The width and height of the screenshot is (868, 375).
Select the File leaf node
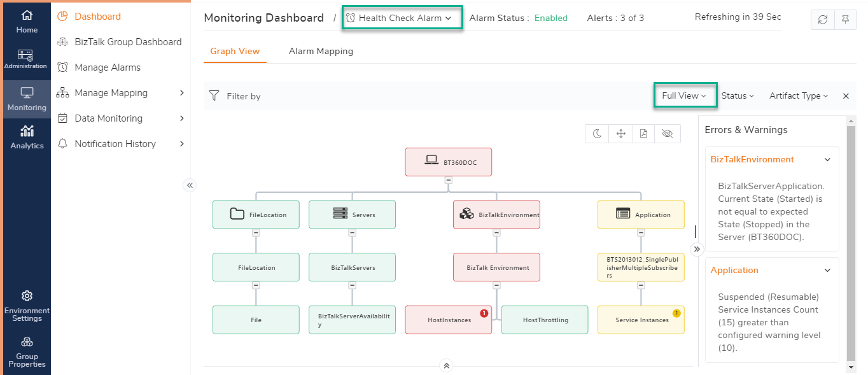(256, 320)
